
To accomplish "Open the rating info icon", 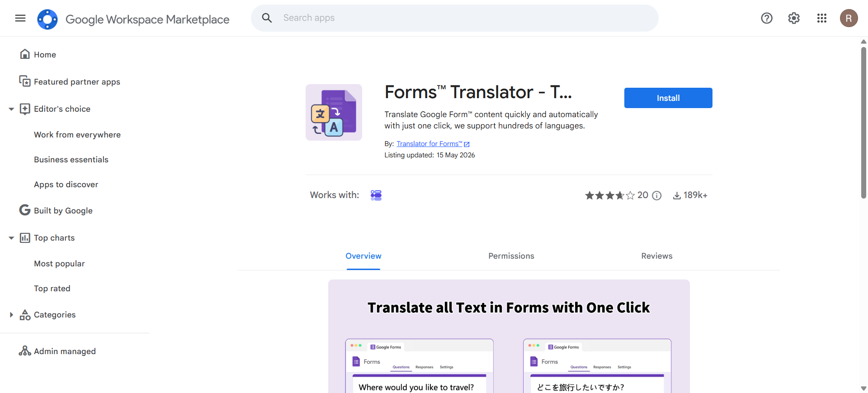I will (x=657, y=195).
